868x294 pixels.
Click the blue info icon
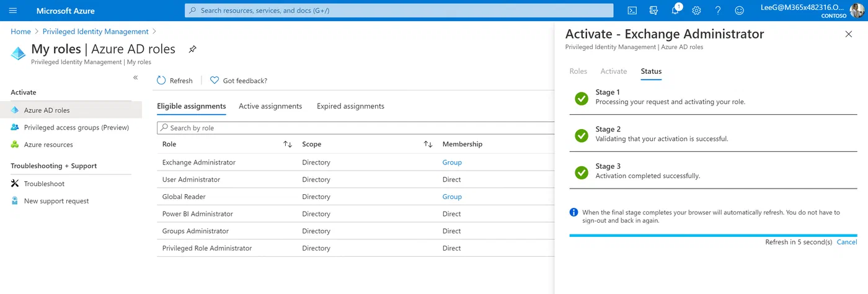[574, 212]
